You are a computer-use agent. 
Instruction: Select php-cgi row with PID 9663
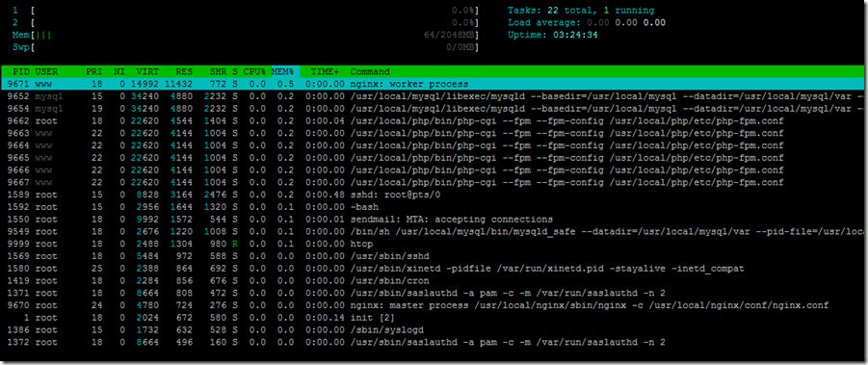coord(434,133)
